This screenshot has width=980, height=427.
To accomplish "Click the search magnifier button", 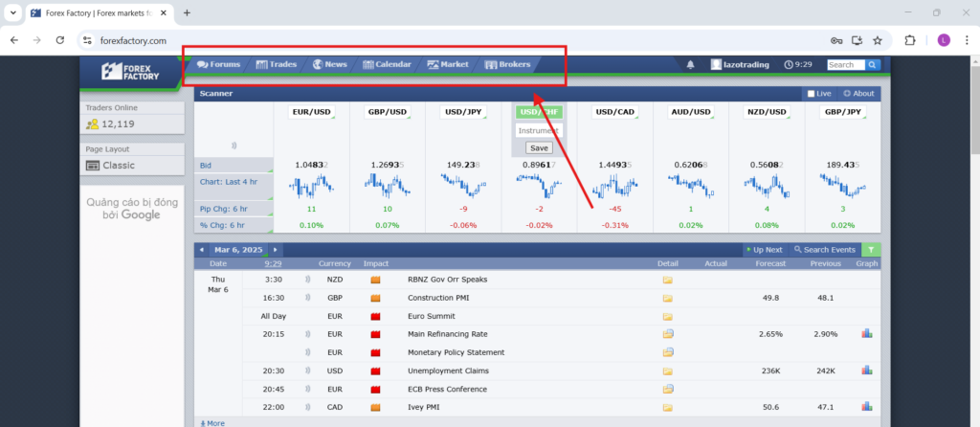I will (873, 64).
